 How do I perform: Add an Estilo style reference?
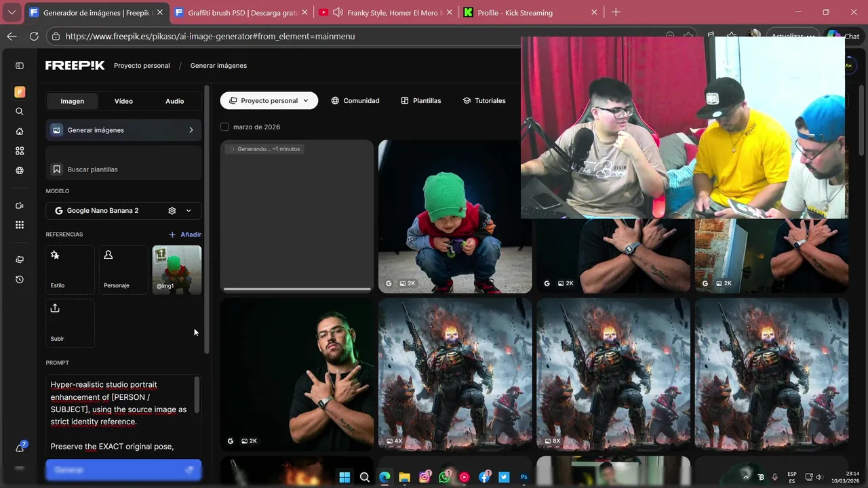coord(70,270)
